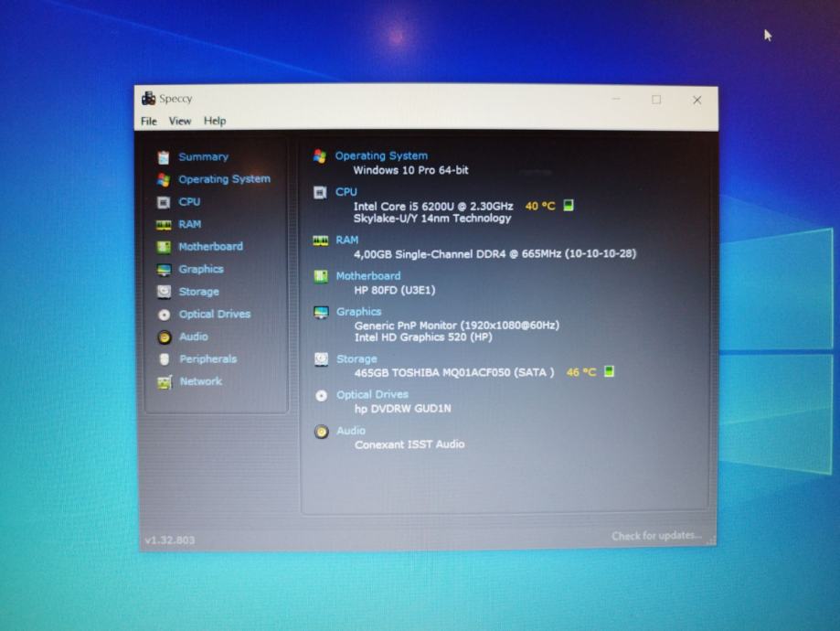Viewport: 840px width, 631px height.
Task: Select Storage label in sidebar
Action: pyautogui.click(x=199, y=292)
